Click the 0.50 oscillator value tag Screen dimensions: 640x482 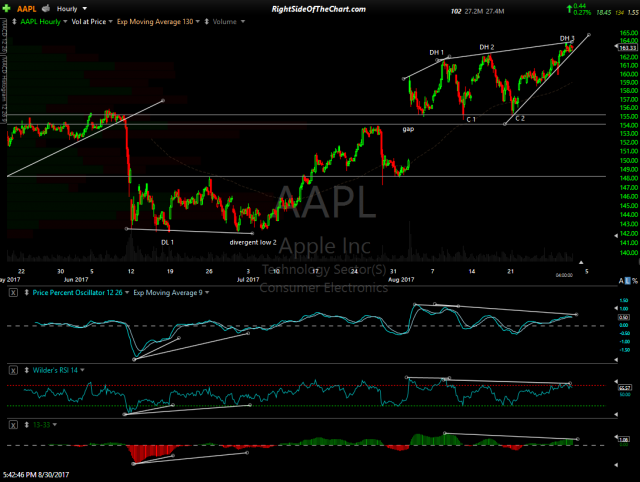coord(624,317)
